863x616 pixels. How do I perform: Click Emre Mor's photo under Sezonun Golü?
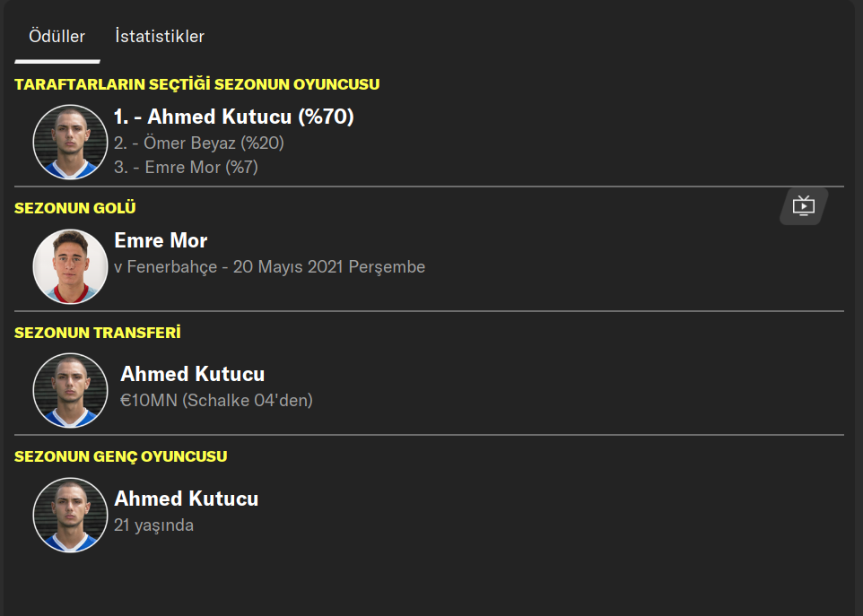point(70,266)
